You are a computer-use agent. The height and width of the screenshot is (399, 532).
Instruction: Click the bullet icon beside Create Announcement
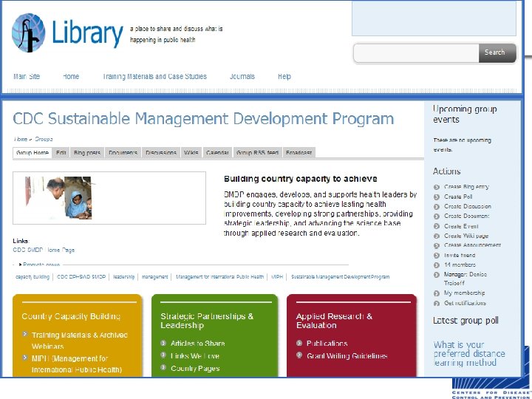pos(437,245)
